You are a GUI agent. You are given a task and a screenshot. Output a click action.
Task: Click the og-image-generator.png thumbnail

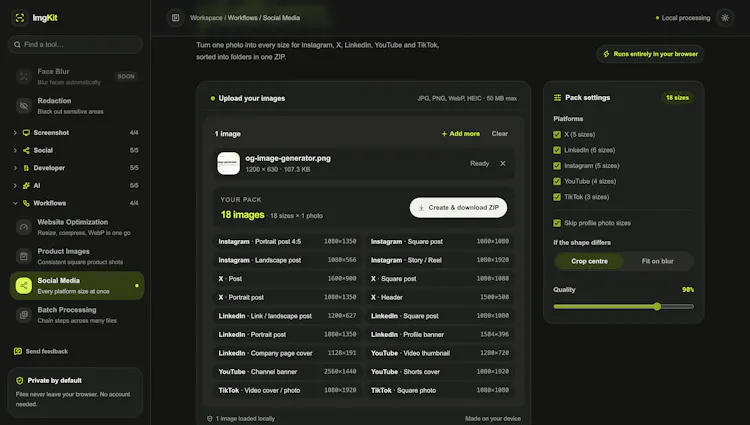[229, 163]
